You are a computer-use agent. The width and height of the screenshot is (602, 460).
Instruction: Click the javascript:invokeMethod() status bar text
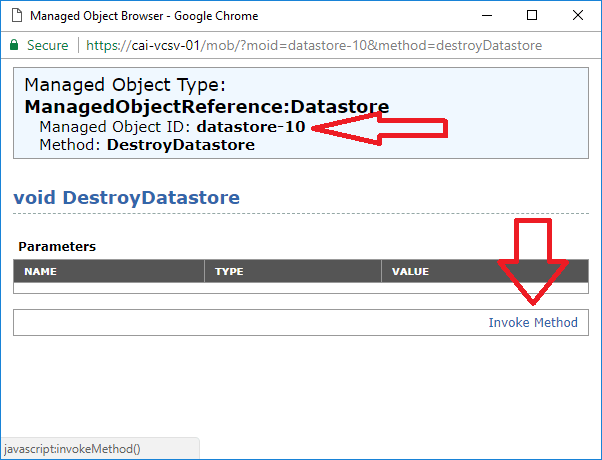tap(73, 449)
